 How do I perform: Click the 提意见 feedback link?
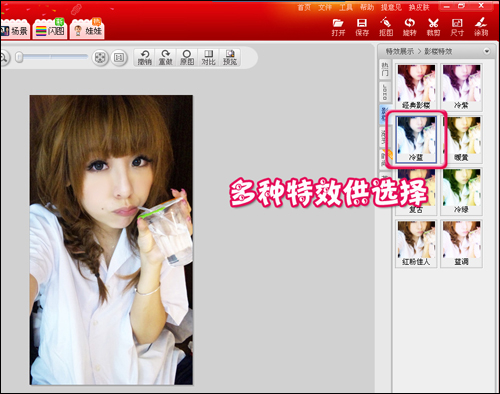point(391,7)
